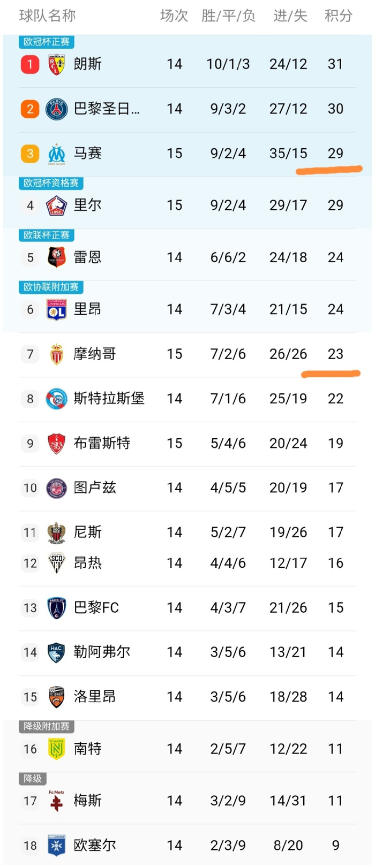This screenshot has height=868, width=375.
Task: Select the Nantes canary crest
Action: click(x=55, y=749)
